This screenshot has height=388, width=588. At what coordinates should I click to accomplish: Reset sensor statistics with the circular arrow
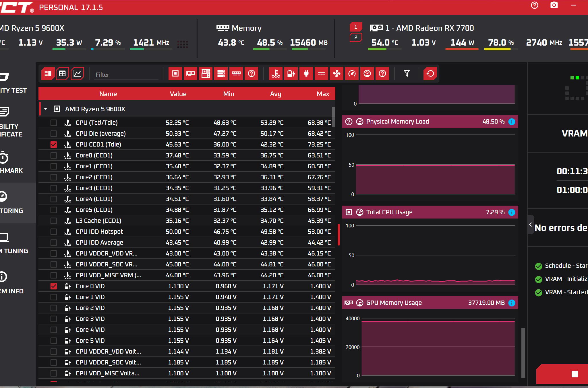(430, 74)
